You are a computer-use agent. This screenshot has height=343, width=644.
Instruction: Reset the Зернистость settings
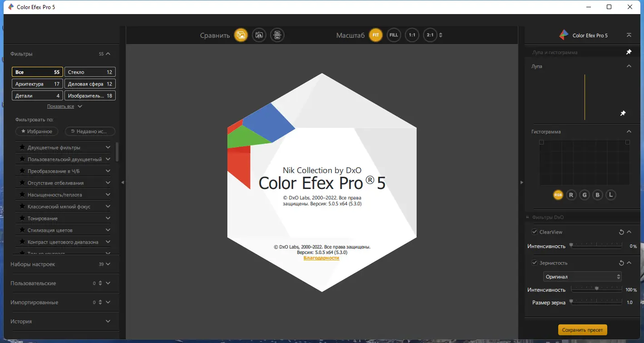pos(621,263)
